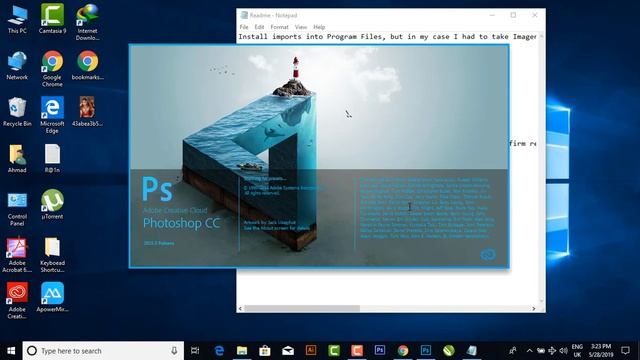The image size is (640, 360).
Task: Open Keyboard Shortcuts folder on desktop
Action: coord(52,255)
